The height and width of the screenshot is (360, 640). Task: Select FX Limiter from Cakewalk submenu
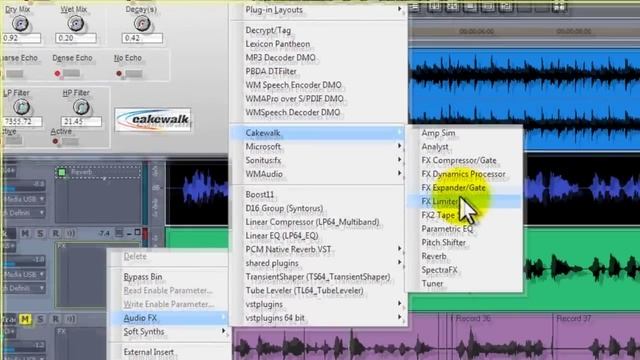(464, 201)
